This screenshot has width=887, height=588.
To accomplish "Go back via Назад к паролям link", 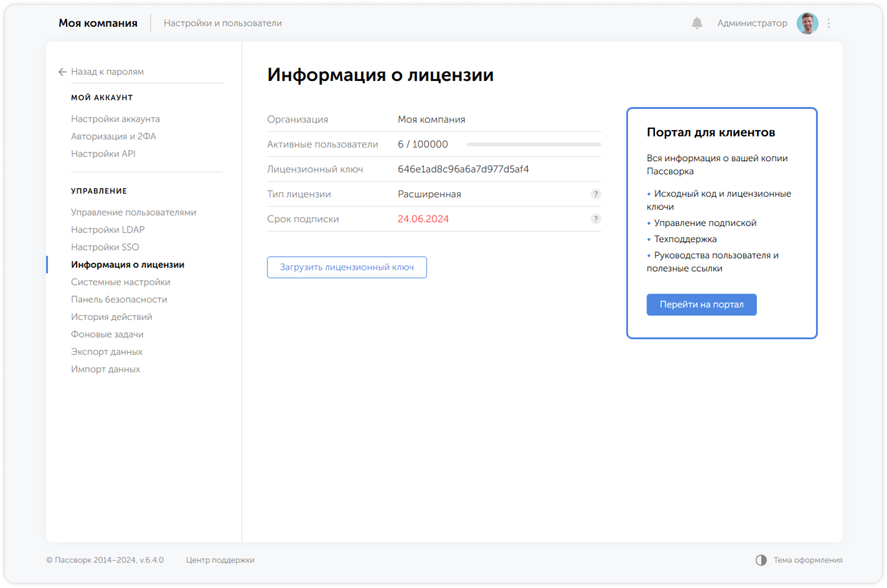I will tap(107, 72).
